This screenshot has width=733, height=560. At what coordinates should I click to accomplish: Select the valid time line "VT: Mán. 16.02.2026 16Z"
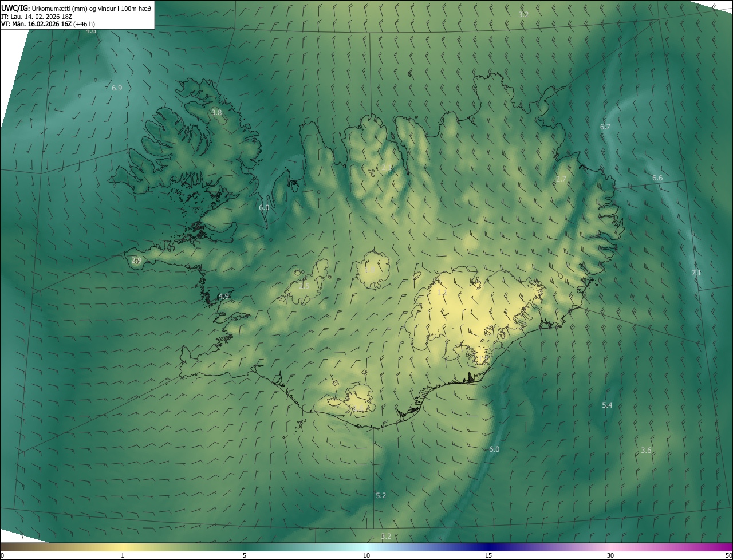[36, 25]
